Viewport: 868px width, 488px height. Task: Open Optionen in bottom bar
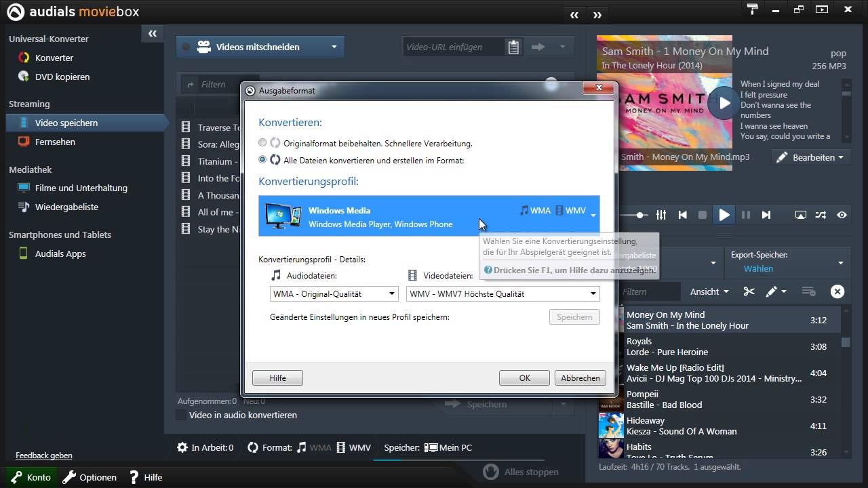coord(90,477)
